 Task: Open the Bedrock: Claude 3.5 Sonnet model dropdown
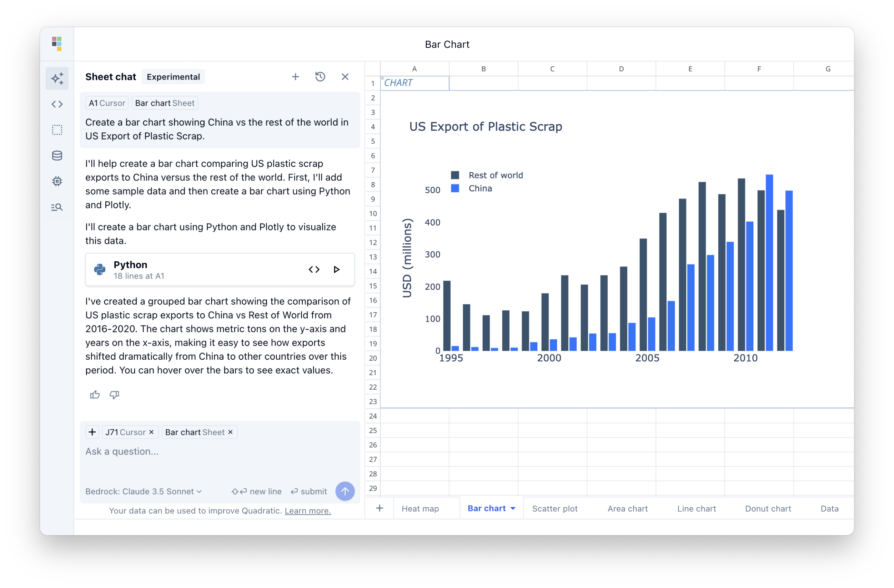coord(143,491)
